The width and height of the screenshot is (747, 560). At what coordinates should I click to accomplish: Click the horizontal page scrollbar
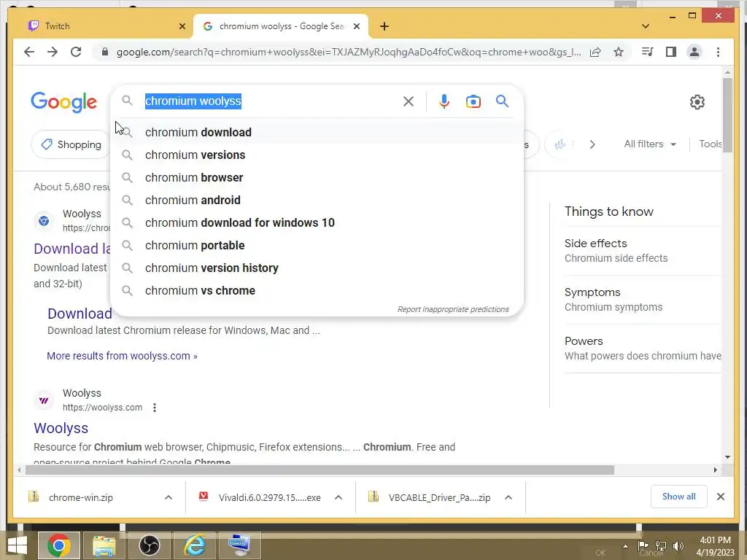tap(320, 470)
